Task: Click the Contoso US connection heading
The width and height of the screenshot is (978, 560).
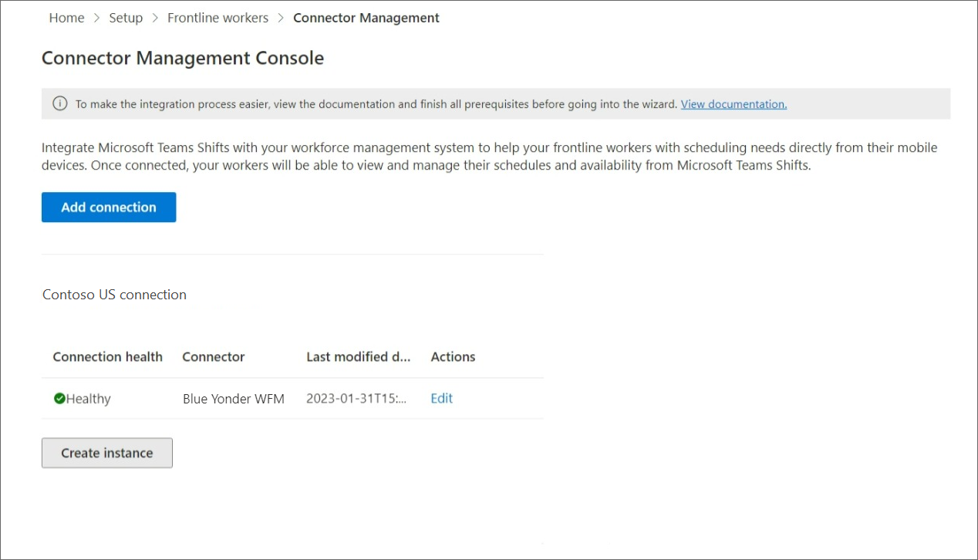Action: coord(114,295)
